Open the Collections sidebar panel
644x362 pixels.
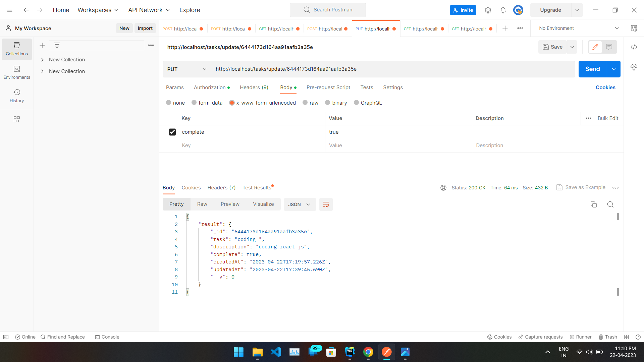pos(16,49)
